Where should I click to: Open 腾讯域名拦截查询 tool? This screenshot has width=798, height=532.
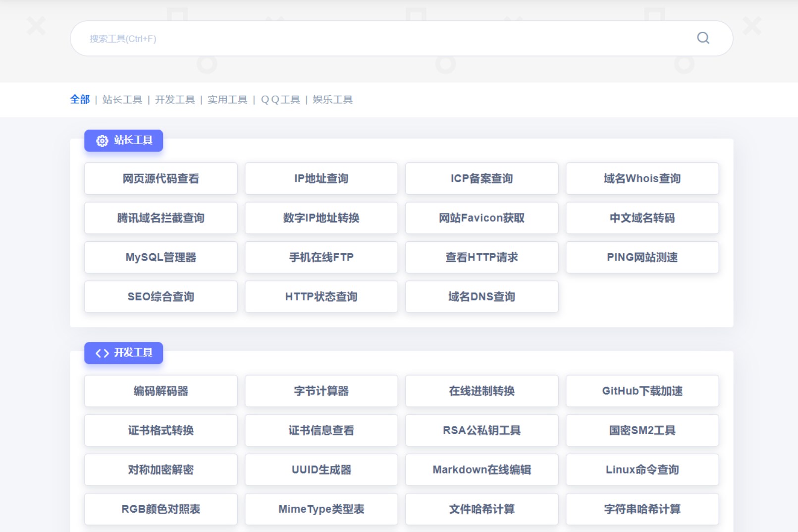pos(161,218)
